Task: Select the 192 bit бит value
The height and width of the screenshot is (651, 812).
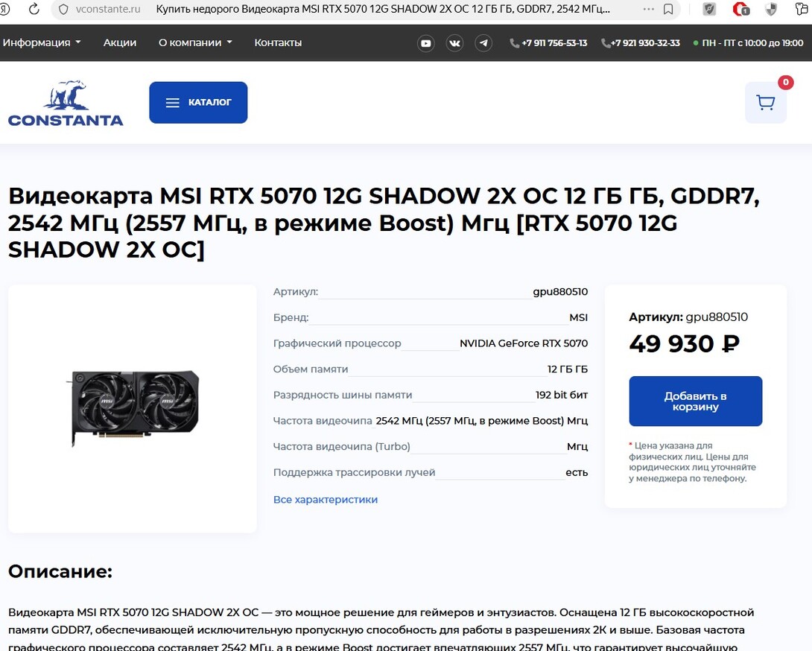Action: [x=562, y=396]
